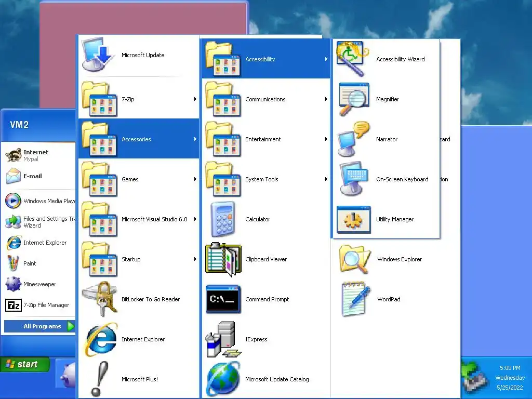The width and height of the screenshot is (532, 399).
Task: Open On-Screen Keyboard icon
Action: pos(354,179)
